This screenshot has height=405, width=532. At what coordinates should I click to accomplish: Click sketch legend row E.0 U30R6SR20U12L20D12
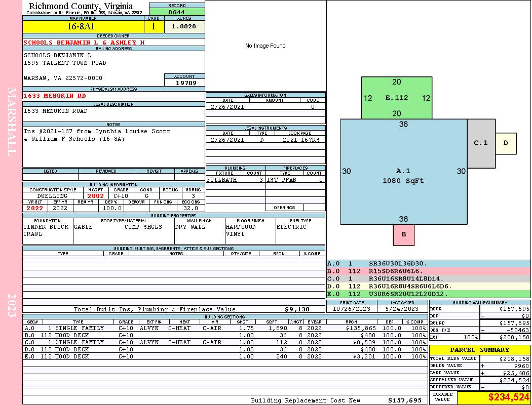[429, 294]
